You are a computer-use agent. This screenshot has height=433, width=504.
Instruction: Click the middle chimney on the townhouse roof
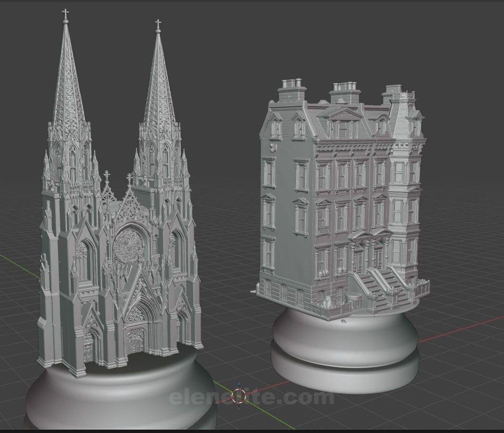[345, 92]
